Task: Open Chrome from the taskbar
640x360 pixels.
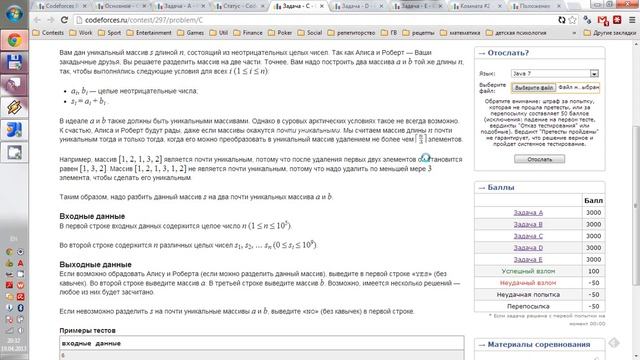Action: 14,40
